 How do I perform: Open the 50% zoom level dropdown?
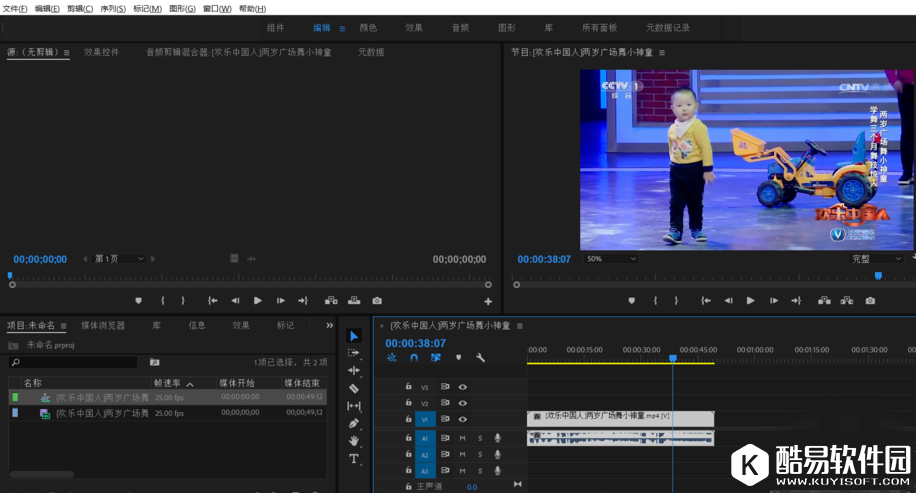[x=610, y=259]
